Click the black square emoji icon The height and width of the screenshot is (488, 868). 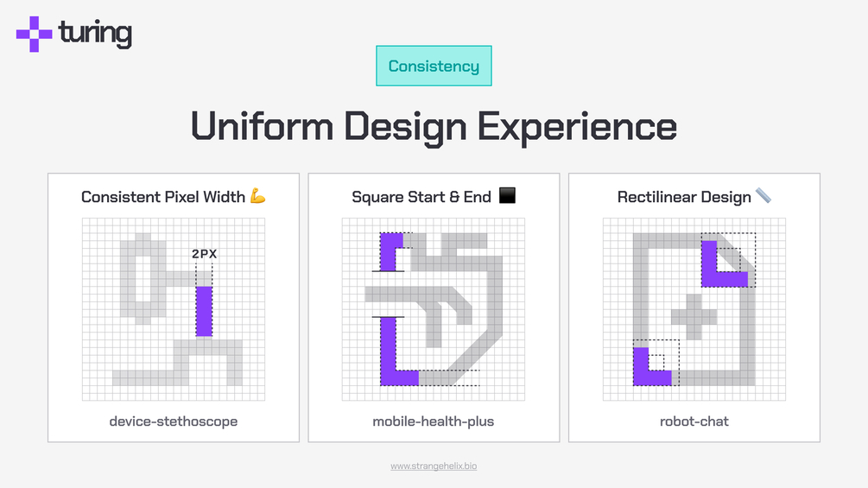(x=508, y=195)
